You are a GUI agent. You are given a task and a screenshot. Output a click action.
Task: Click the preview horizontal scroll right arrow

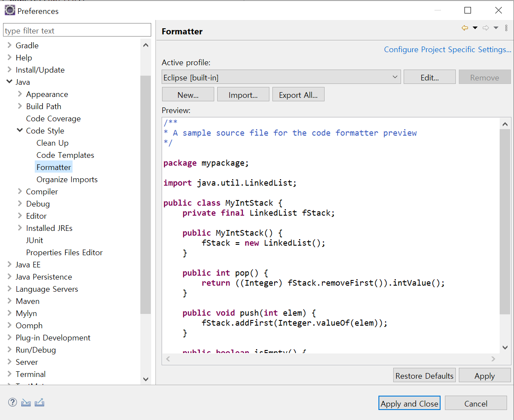click(x=493, y=359)
